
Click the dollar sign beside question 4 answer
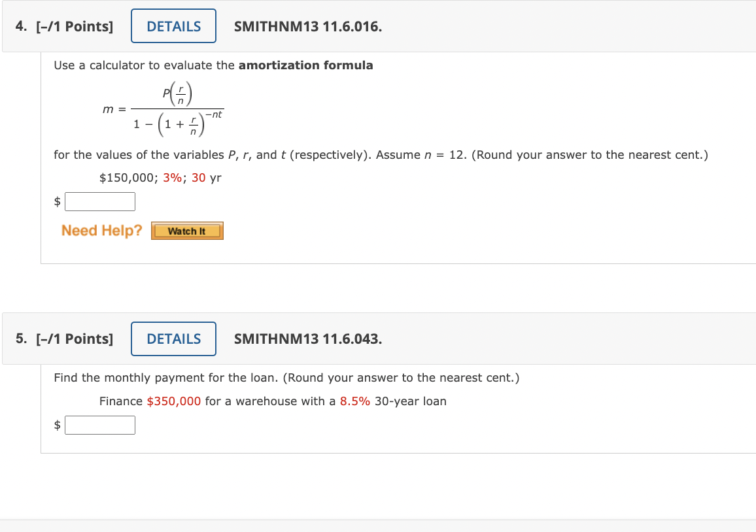click(57, 201)
